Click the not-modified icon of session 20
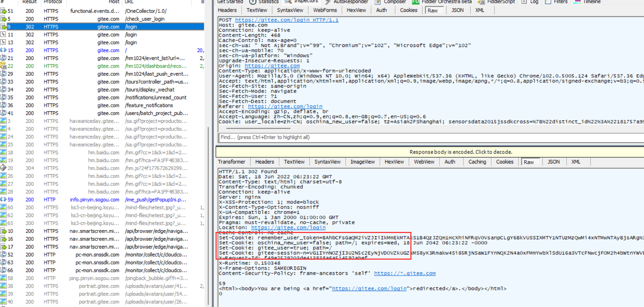644x307 pixels. coord(4,168)
